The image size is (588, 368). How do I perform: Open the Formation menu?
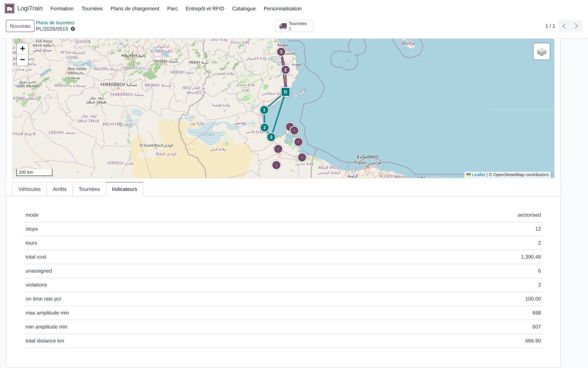click(62, 9)
